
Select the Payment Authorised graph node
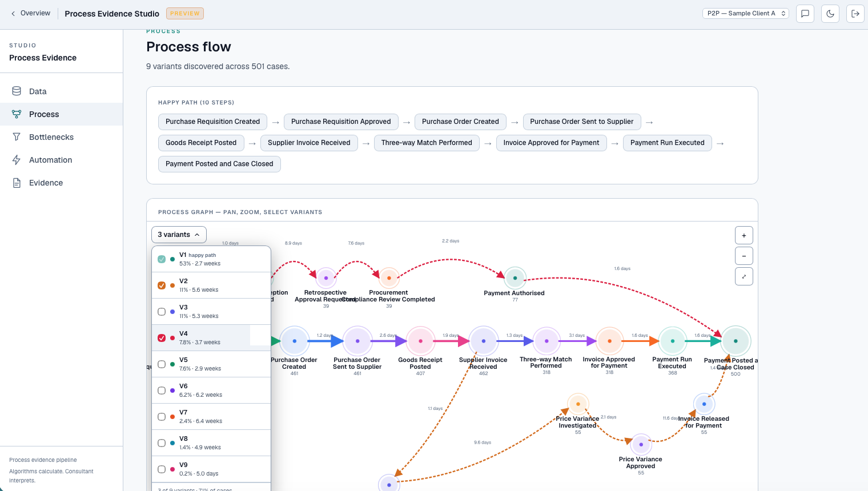coord(515,278)
